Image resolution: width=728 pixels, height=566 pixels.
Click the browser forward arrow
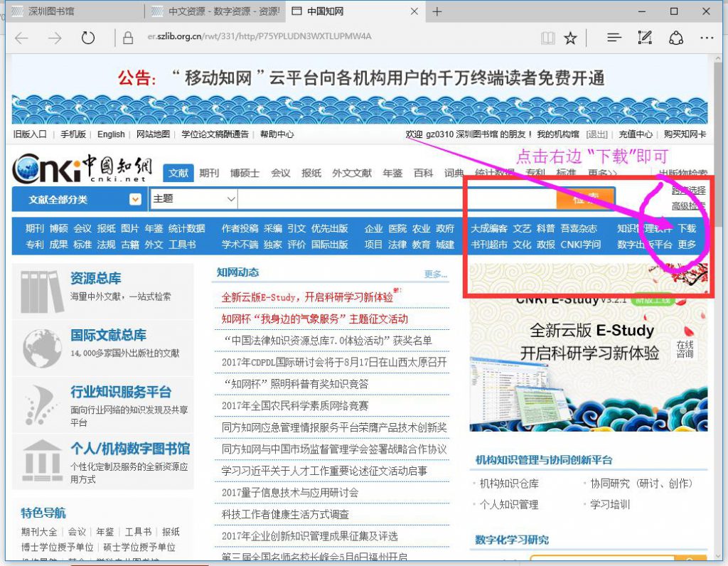point(55,38)
